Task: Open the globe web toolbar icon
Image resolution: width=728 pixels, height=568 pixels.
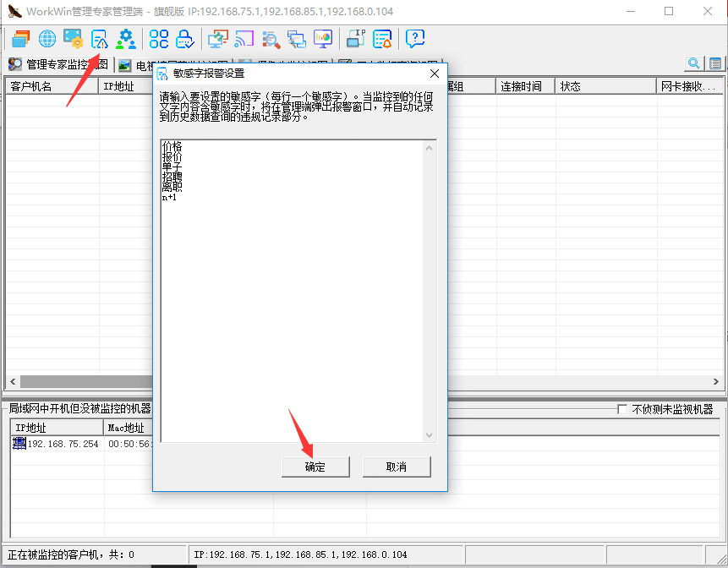Action: 47,39
